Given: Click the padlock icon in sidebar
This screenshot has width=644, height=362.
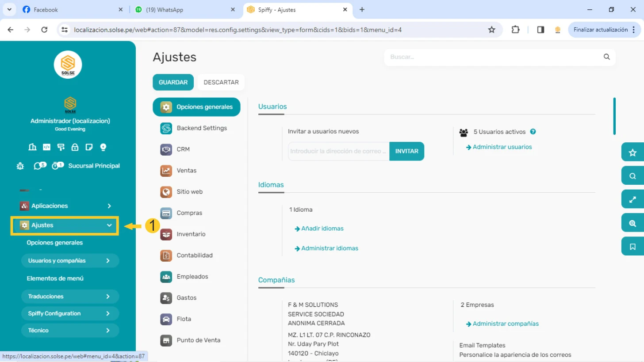Looking at the screenshot, I should click(x=75, y=147).
